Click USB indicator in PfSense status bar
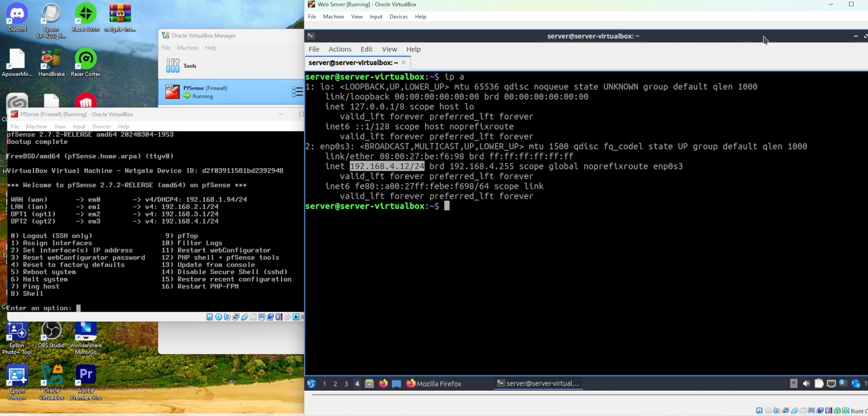 tap(245, 317)
